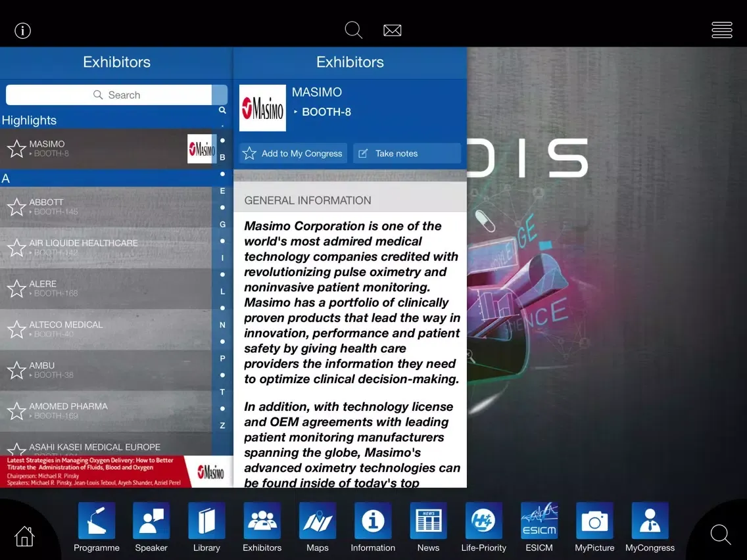This screenshot has width=747, height=560.
Task: Toggle favorite star for MASIMO row
Action: point(16,149)
